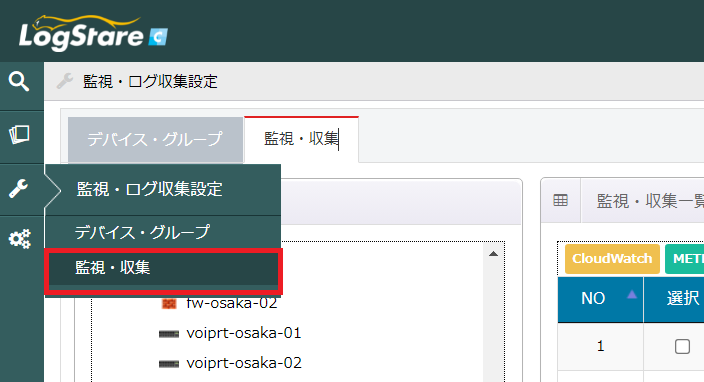Select the 監視・収集 tab
The image size is (704, 382).
coord(301,139)
